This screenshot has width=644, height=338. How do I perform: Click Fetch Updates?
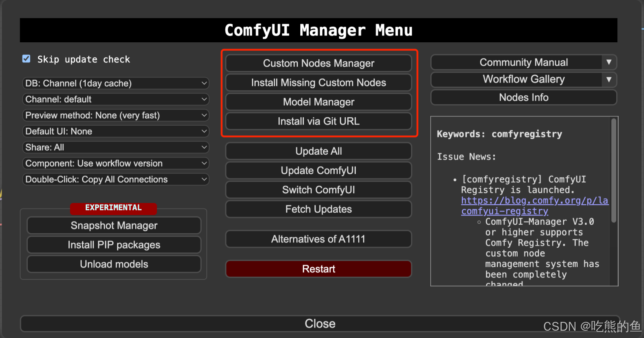pos(318,209)
